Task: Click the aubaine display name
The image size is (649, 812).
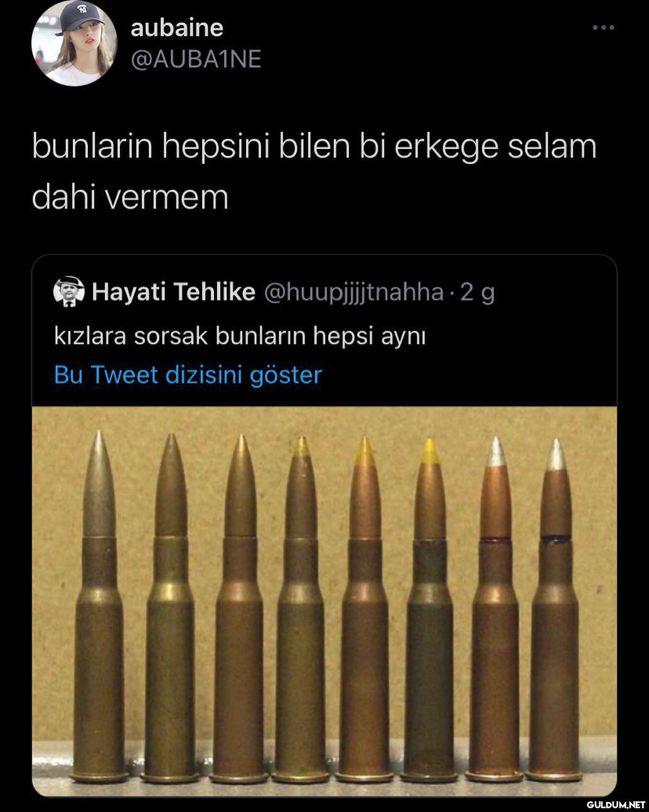Action: point(177,28)
